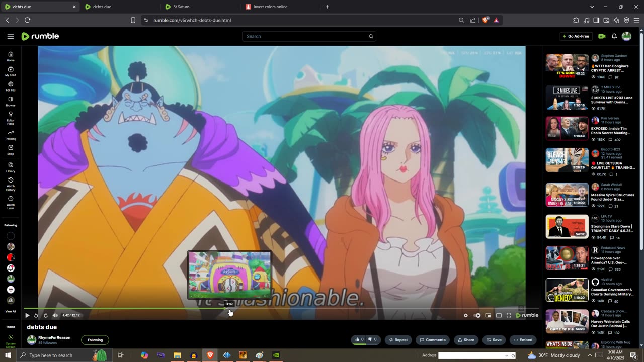Open the tab search dropdown arrow
The height and width of the screenshot is (362, 644).
pos(592,7)
